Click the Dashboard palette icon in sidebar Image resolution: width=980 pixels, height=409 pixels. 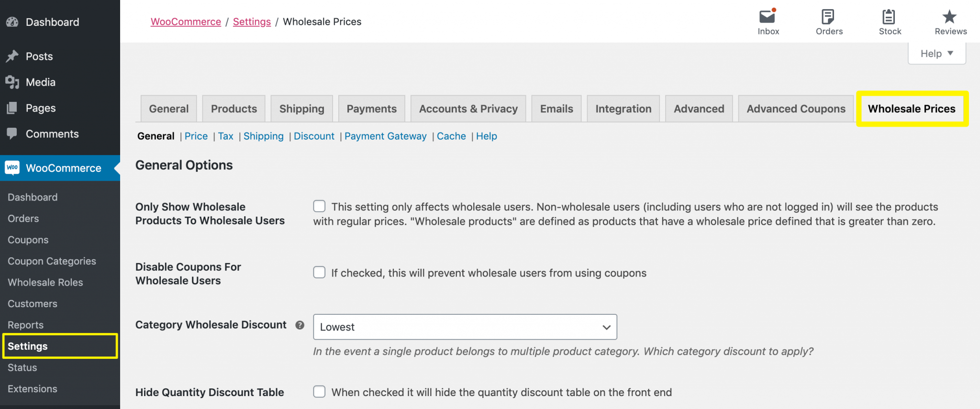(12, 22)
